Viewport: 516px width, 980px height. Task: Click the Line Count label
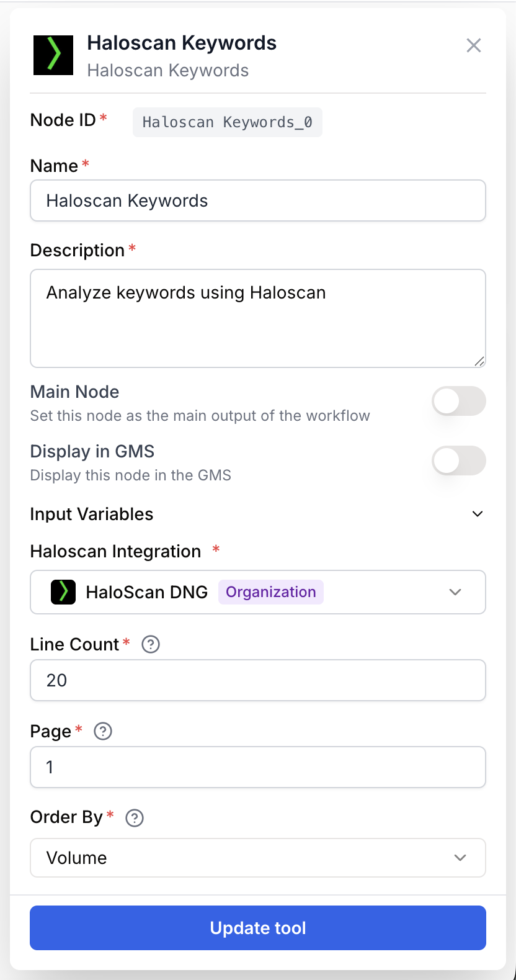pos(74,644)
